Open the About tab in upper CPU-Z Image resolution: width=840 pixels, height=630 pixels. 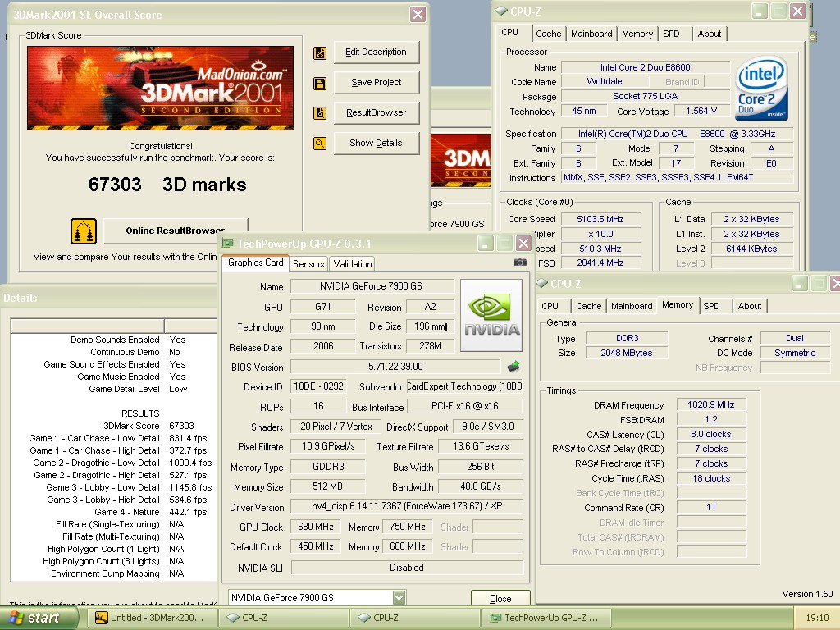pyautogui.click(x=710, y=34)
